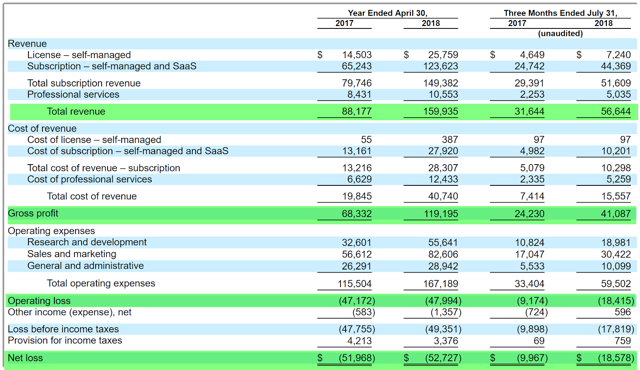
Task: Select professional services value 8,431
Action: (x=359, y=95)
